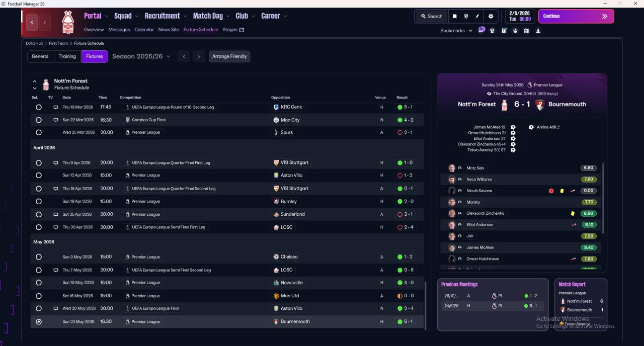Select the radio button for the Man Utd fixture

pyautogui.click(x=39, y=296)
